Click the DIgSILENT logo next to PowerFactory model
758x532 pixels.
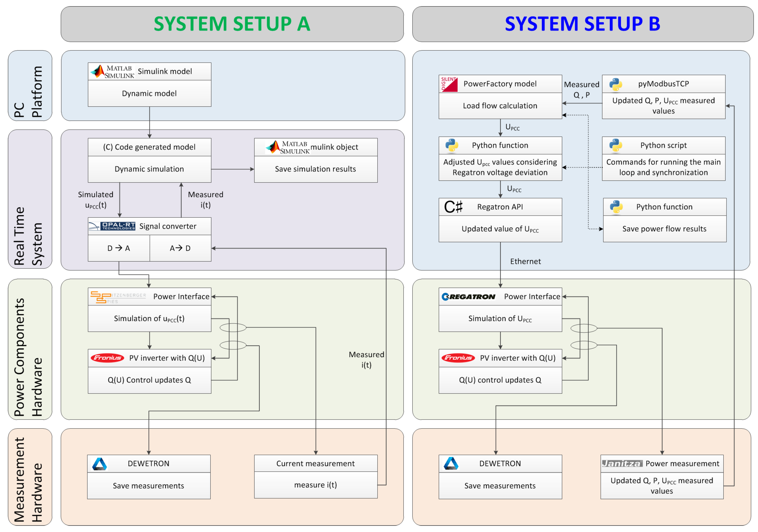449,84
